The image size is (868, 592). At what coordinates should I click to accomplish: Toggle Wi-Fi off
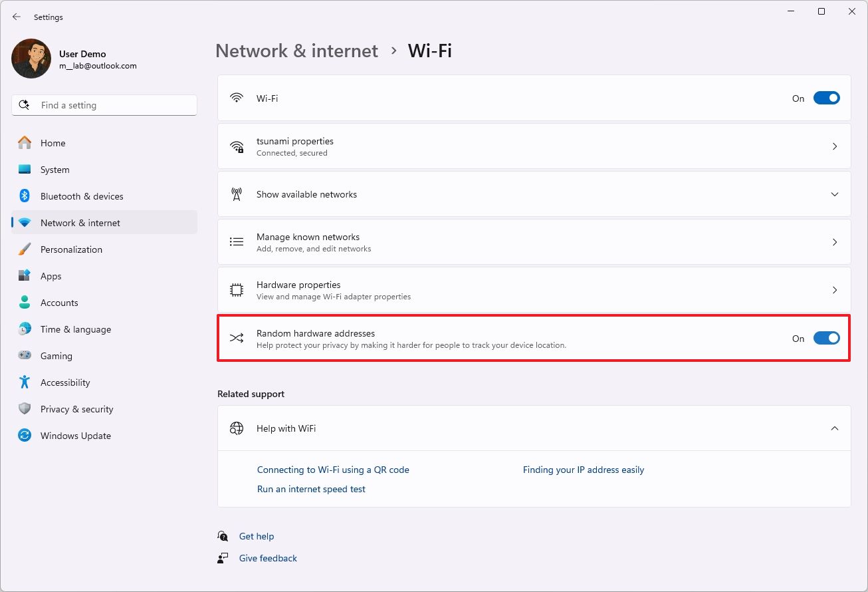tap(825, 98)
